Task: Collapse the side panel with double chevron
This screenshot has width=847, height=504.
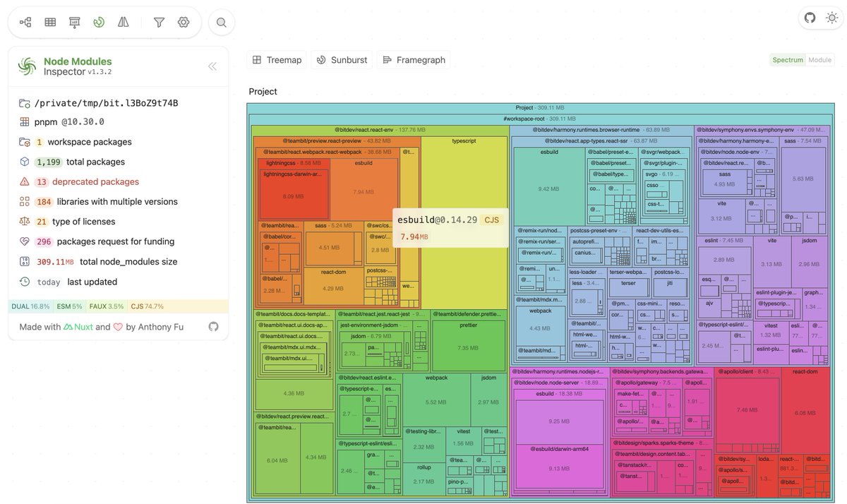Action: tap(212, 66)
